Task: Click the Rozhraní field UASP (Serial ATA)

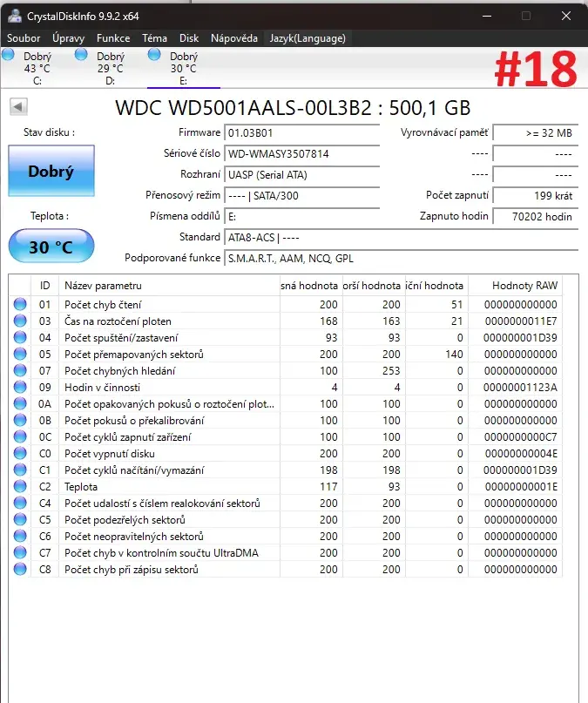Action: pyautogui.click(x=301, y=175)
